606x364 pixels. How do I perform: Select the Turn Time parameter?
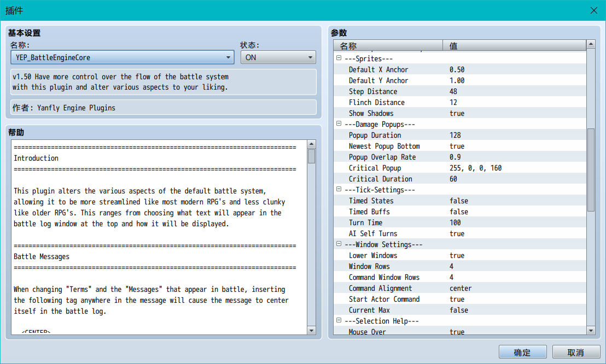coord(460,222)
